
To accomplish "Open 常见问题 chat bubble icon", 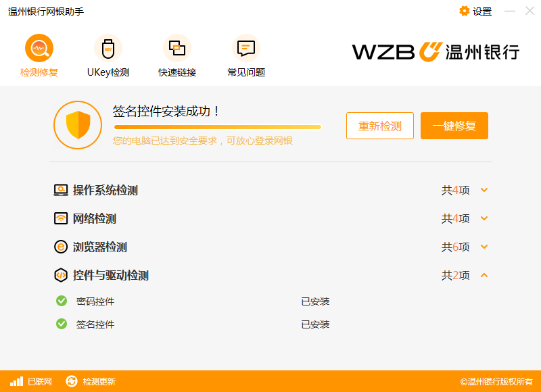I will click(245, 47).
